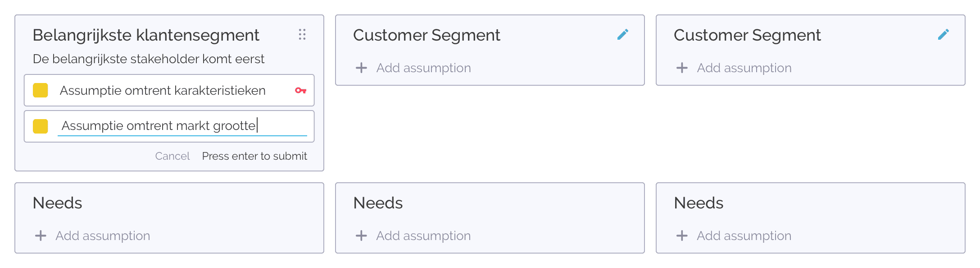980x268 pixels.
Task: Click plus icon in the rightmost Needs card
Action: (682, 236)
